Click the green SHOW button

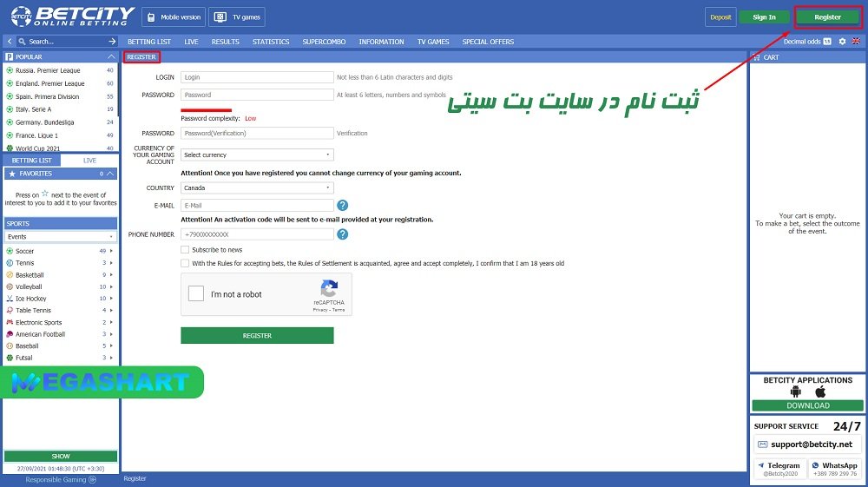tap(61, 456)
